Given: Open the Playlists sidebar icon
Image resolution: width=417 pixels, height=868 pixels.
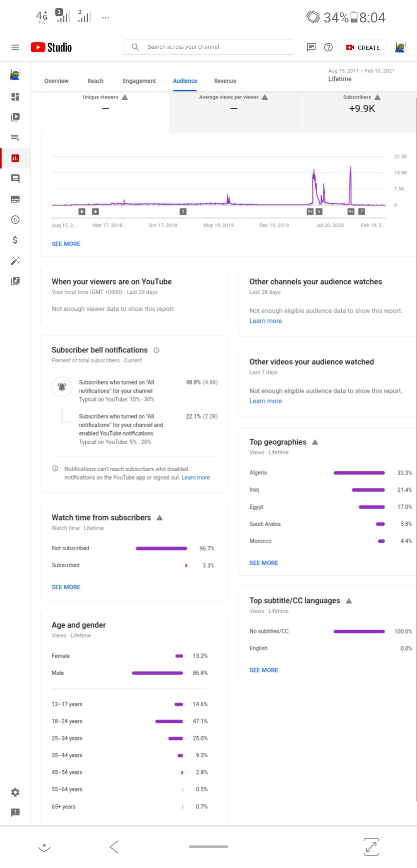Looking at the screenshot, I should pyautogui.click(x=15, y=138).
